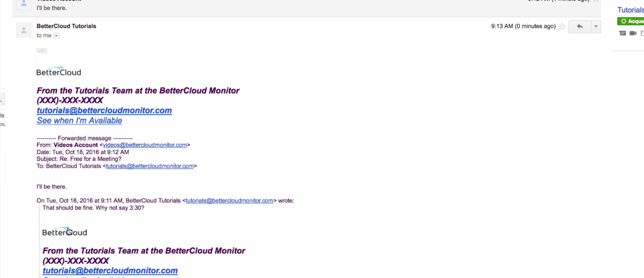Start video call from the contact panel
The height and width of the screenshot is (278, 644).
pos(633,33)
